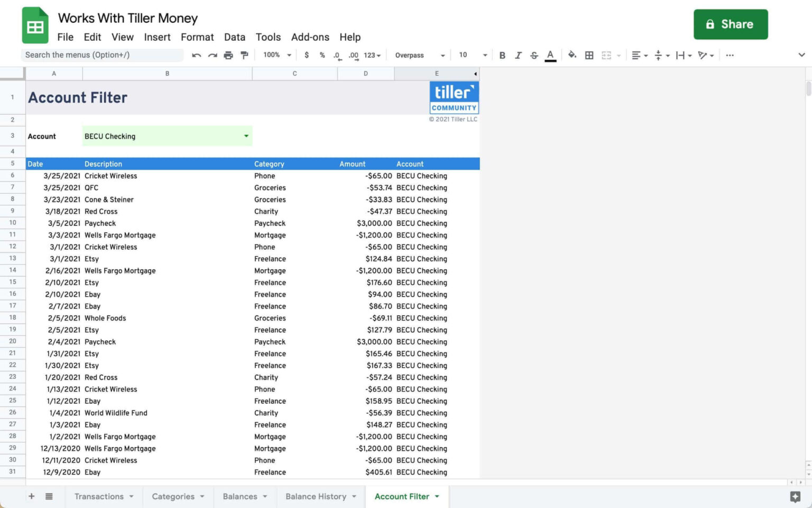Open the print dialog icon
The width and height of the screenshot is (812, 508).
228,55
